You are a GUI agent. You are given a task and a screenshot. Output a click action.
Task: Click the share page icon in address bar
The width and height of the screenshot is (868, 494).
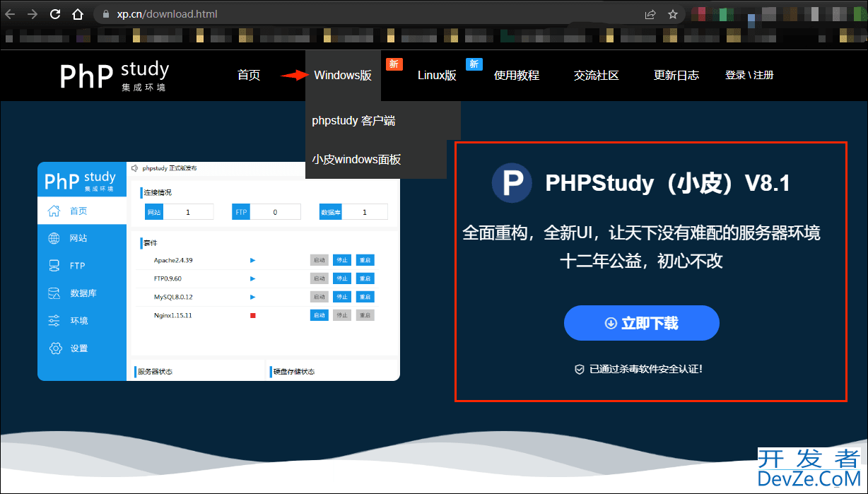[650, 14]
